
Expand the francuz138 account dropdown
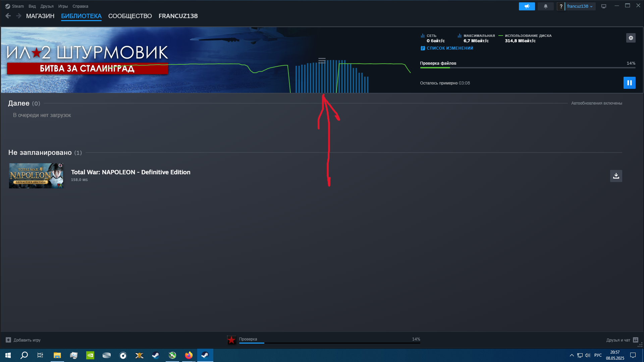click(x=580, y=6)
